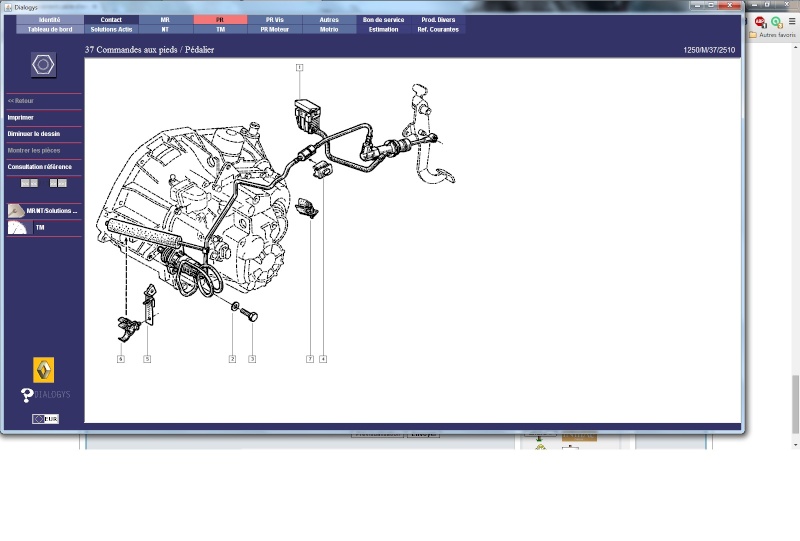This screenshot has height=541, width=800.
Task: Click part callout number 2 in diagram
Action: 233,359
